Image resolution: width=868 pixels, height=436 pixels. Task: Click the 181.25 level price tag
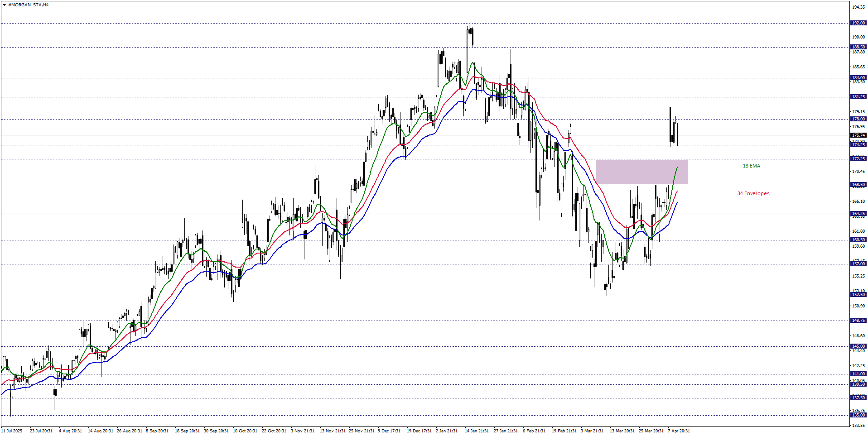point(858,97)
